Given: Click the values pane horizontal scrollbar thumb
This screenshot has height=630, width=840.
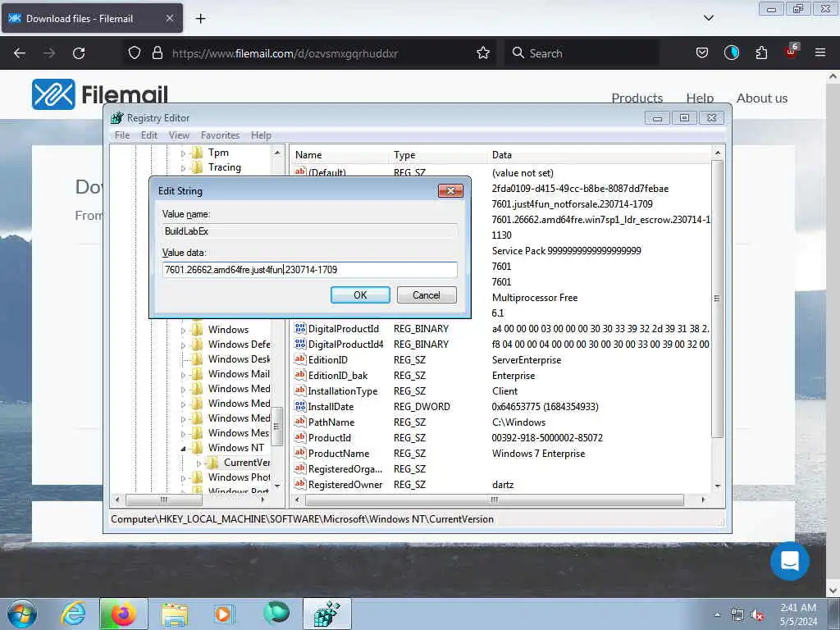Looking at the screenshot, I should click(x=494, y=500).
